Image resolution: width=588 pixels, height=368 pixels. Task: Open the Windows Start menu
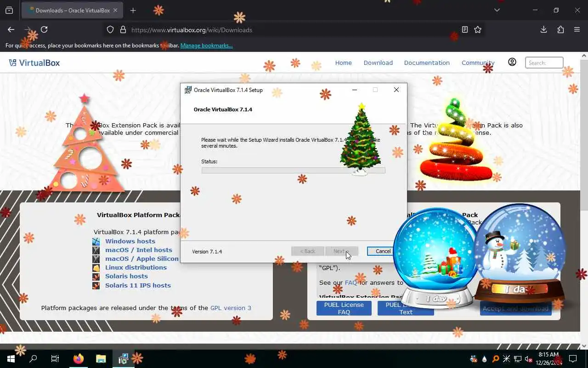pyautogui.click(x=11, y=359)
